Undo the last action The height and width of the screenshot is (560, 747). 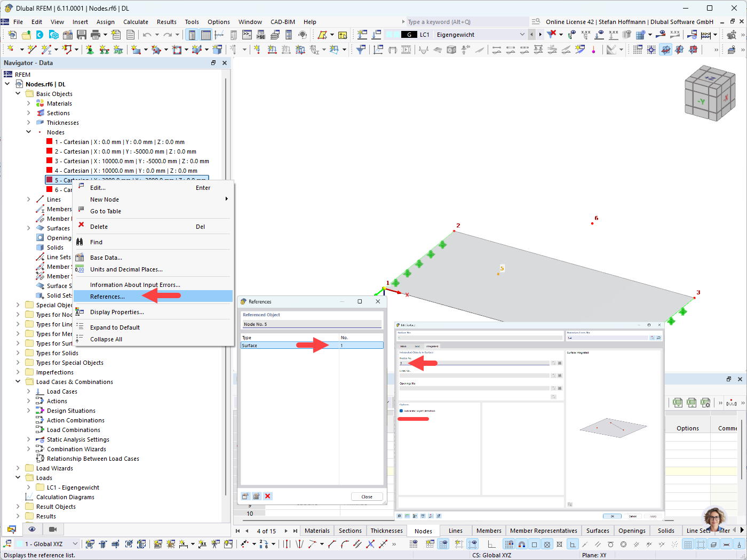(147, 35)
